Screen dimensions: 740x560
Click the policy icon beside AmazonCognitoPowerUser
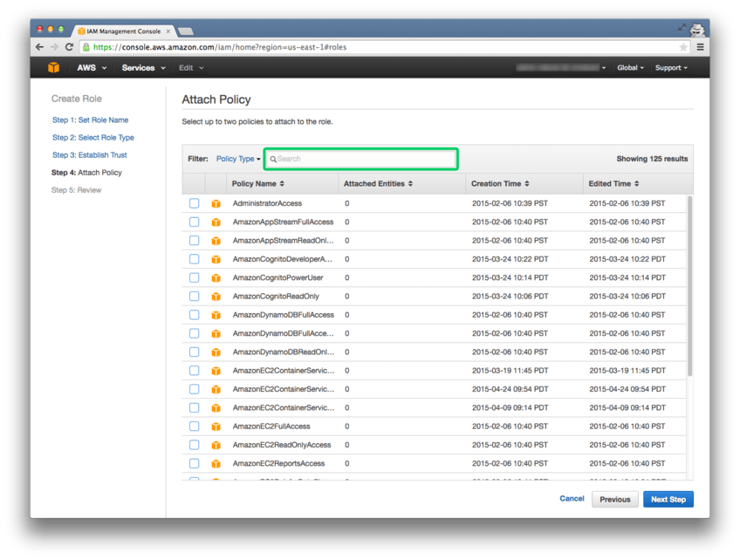(x=216, y=278)
